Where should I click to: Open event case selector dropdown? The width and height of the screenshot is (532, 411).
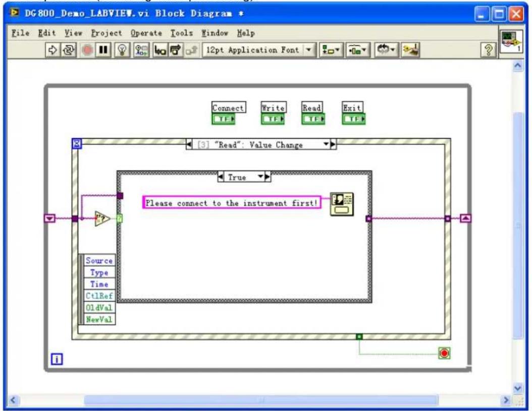[326, 144]
